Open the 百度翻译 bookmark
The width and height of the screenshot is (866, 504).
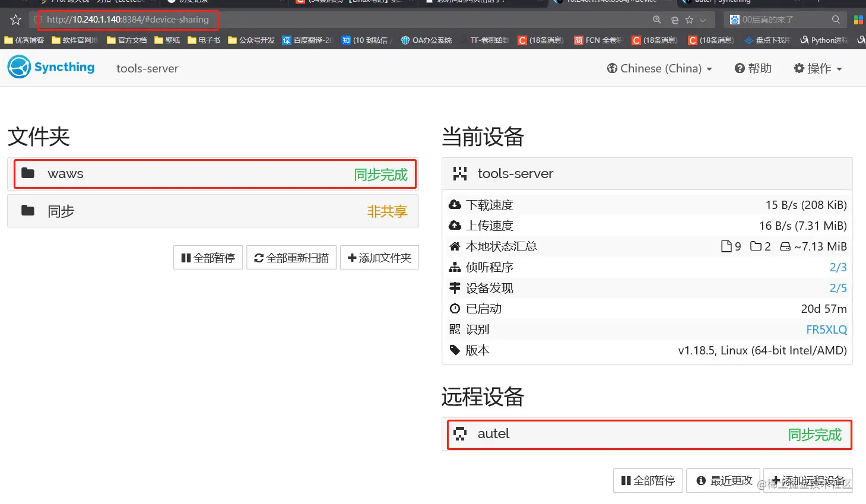(x=307, y=40)
